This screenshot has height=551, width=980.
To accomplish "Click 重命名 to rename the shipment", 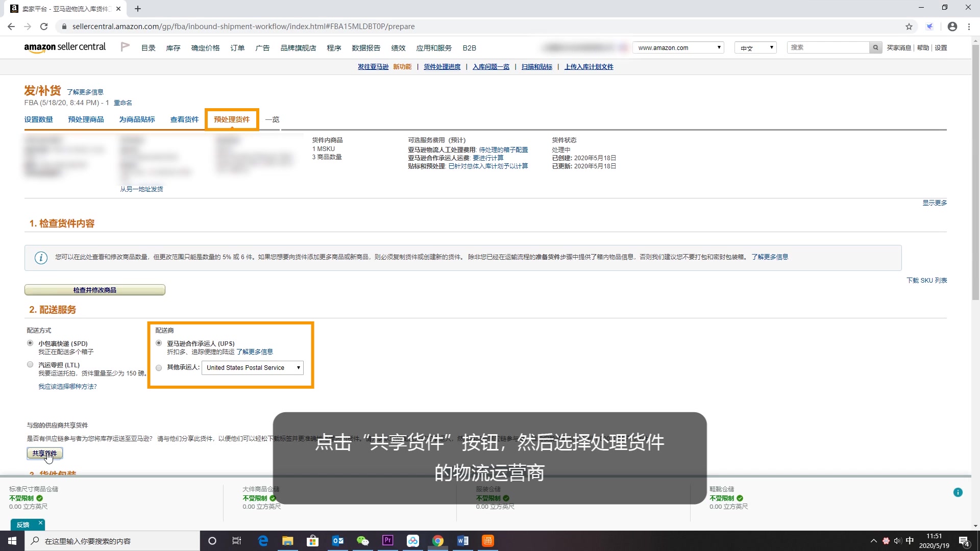I will [122, 103].
